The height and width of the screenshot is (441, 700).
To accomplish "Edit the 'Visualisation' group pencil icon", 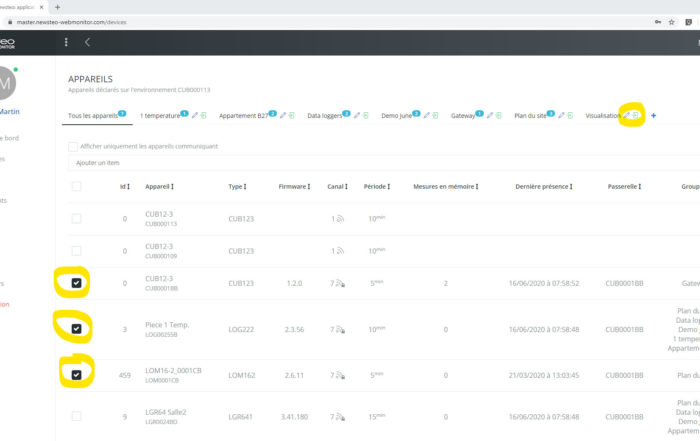I will pos(626,115).
